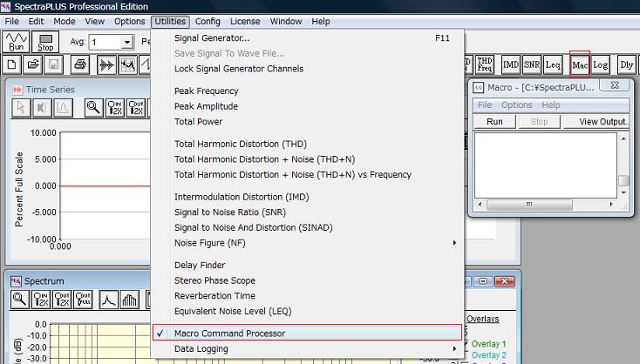The image size is (640, 364).
Task: Select the pointer tool in Time Series window
Action: 21,108
